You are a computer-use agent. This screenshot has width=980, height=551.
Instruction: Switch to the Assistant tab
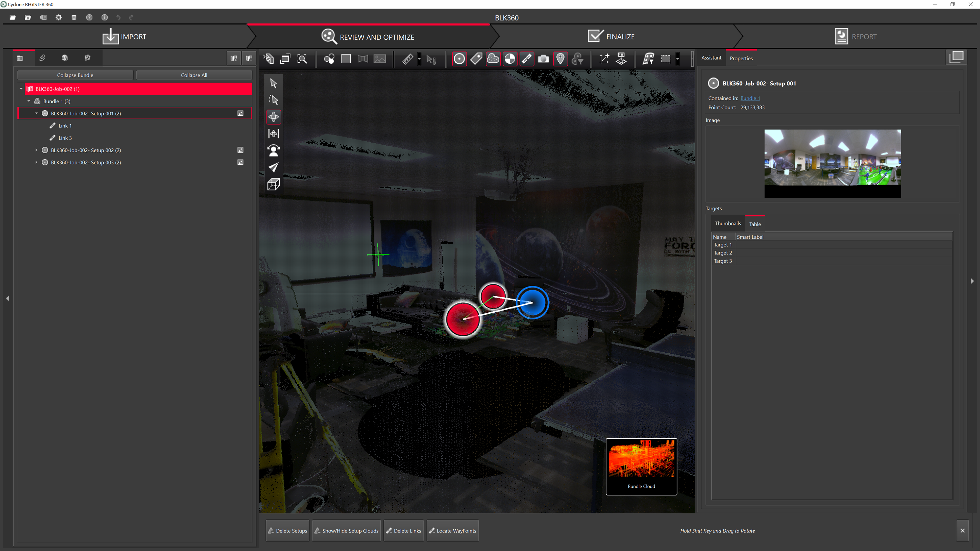tap(711, 58)
